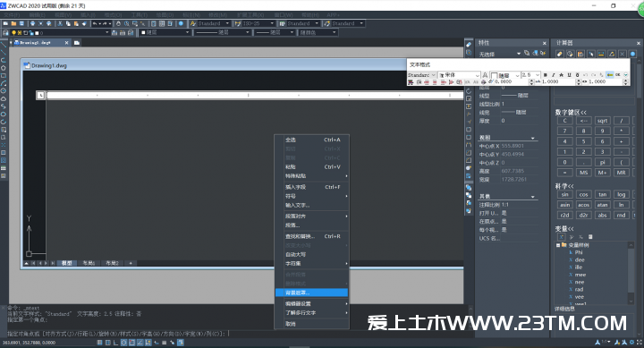Viewport: 644px width, 348px height.
Task: Click the sin function button
Action: click(x=564, y=194)
